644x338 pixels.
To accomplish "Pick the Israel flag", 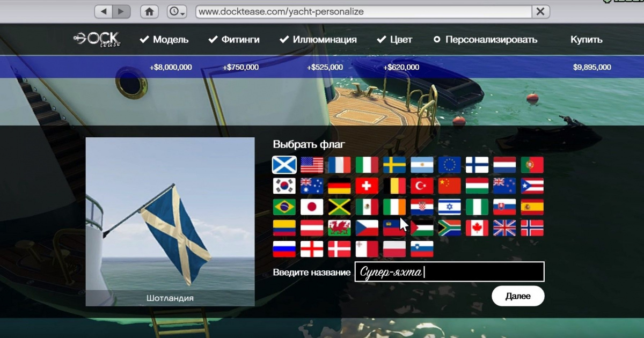I will (x=450, y=207).
